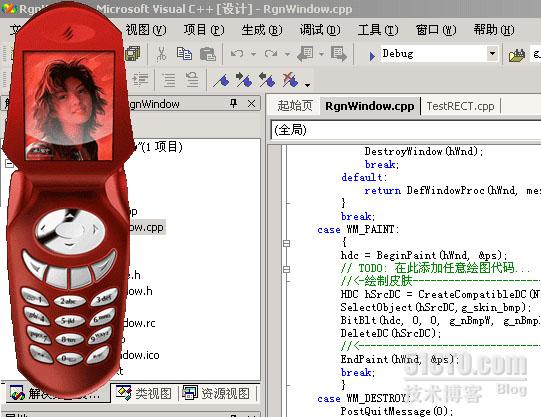This screenshot has height=417, width=541.
Task: Open the 帮助(H) menu
Action: point(494,30)
